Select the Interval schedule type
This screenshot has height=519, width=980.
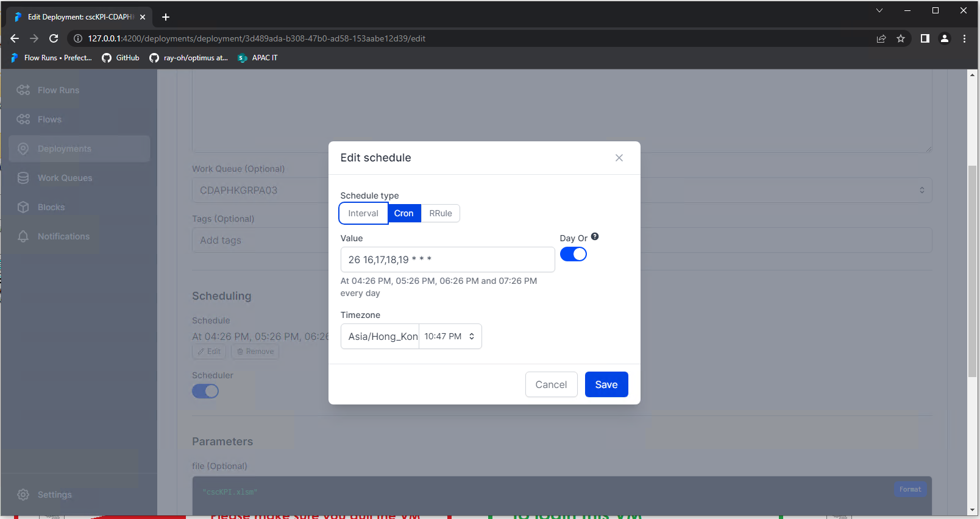coord(363,213)
